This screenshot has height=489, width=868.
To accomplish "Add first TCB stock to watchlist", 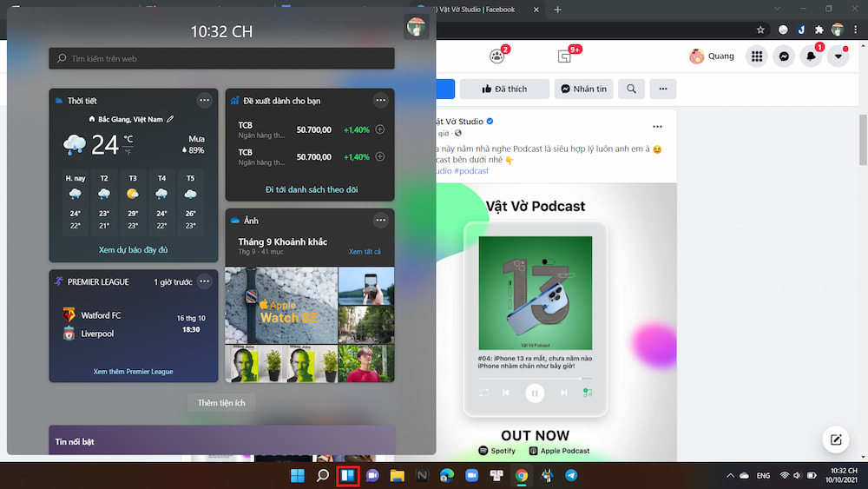I will click(379, 130).
